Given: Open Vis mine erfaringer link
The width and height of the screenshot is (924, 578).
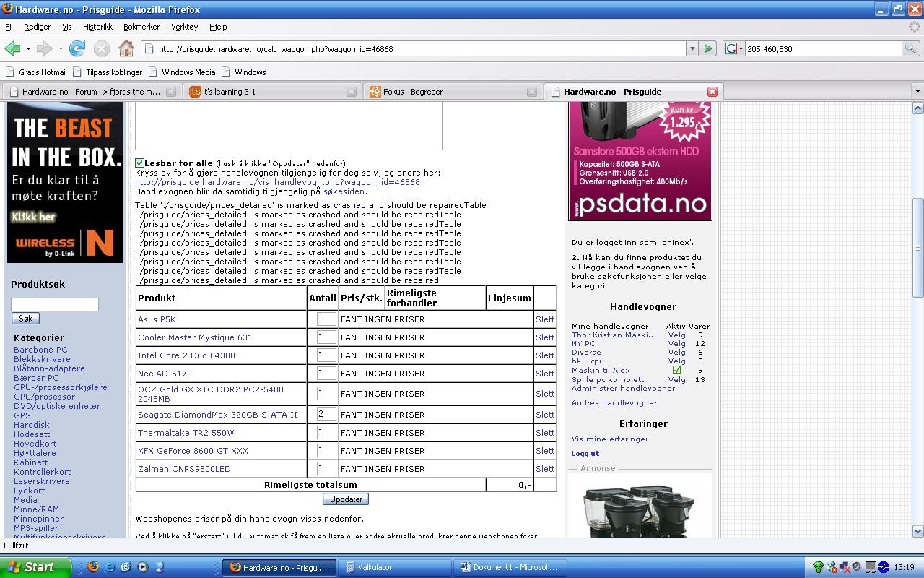Looking at the screenshot, I should [x=610, y=439].
